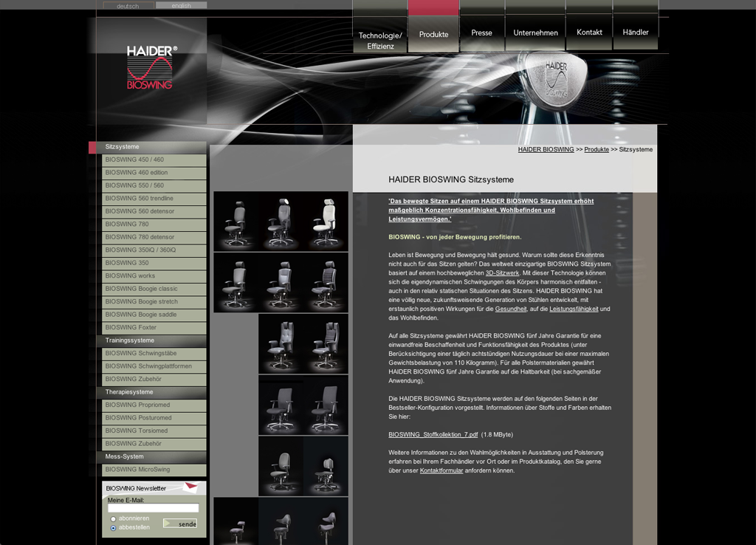Open BIOSWING Posturomed page
The width and height of the screenshot is (756, 545).
(154, 418)
